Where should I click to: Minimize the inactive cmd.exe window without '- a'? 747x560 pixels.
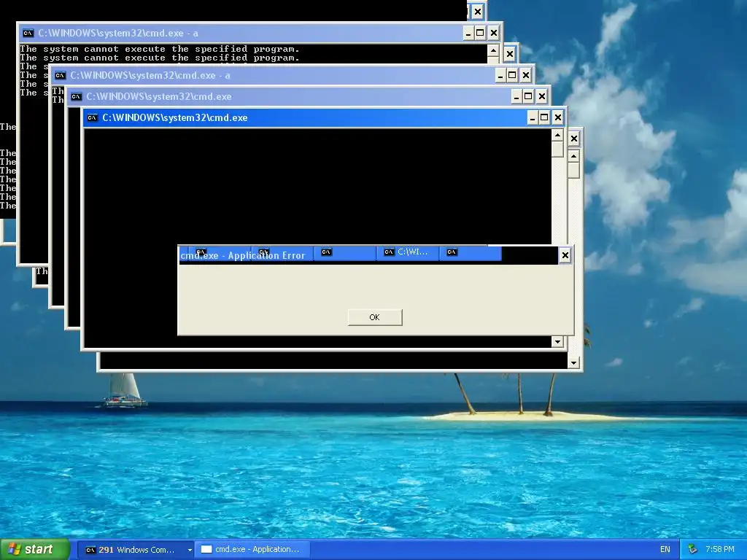516,97
